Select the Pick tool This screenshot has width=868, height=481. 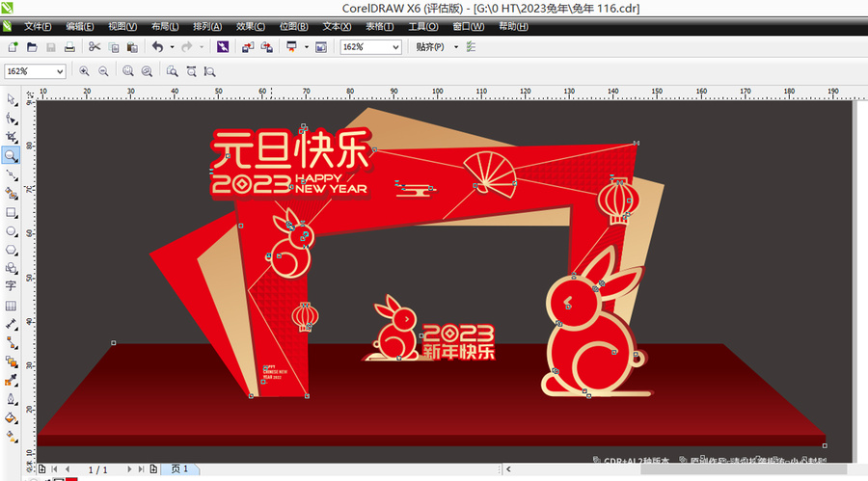11,99
